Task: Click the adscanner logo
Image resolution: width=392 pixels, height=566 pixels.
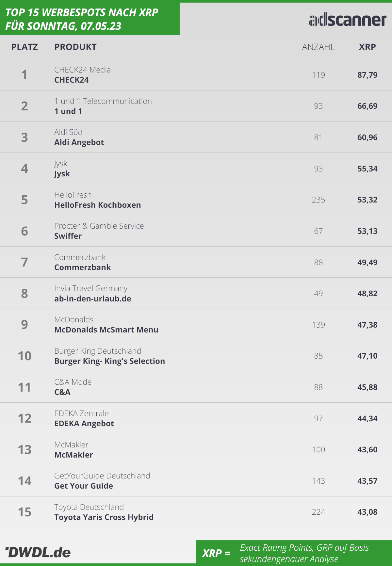Action: coord(348,20)
